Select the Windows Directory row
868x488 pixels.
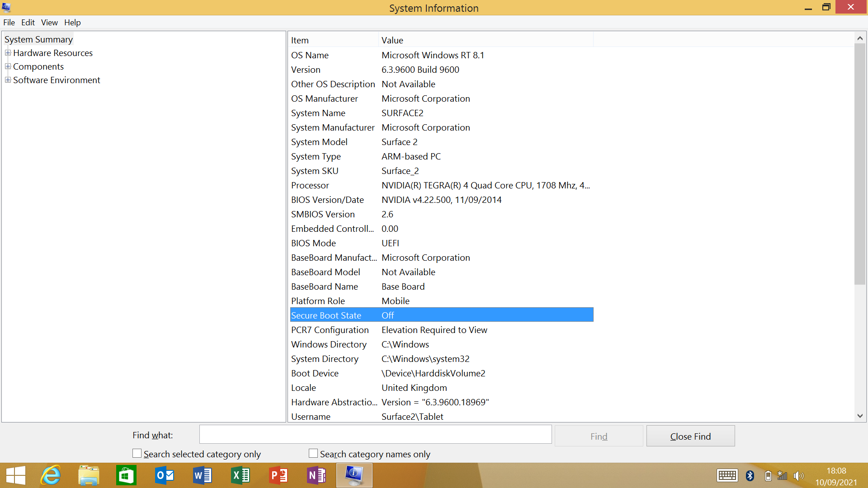point(441,344)
